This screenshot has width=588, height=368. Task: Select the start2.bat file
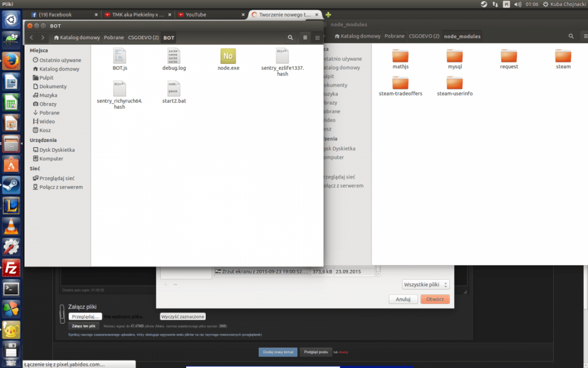click(x=174, y=89)
